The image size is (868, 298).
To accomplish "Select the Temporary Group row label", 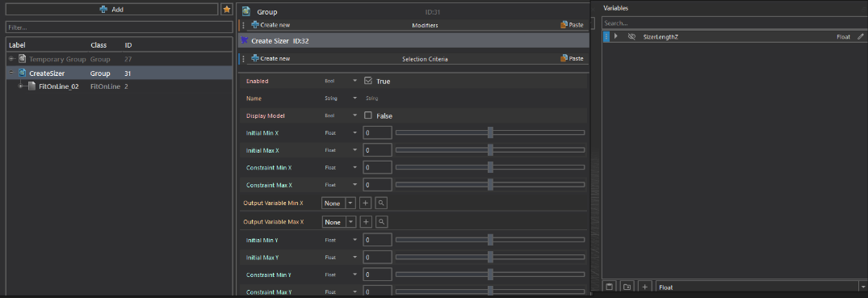I will (57, 59).
